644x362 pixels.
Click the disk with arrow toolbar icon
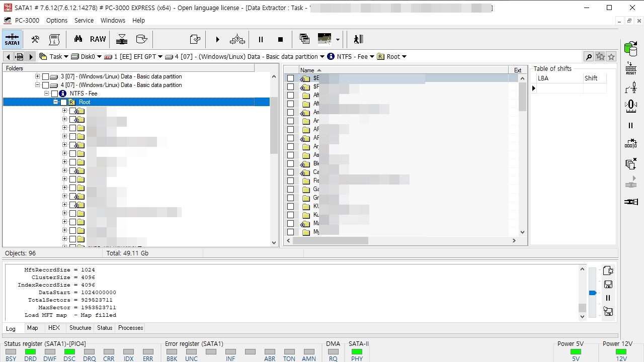(x=142, y=39)
